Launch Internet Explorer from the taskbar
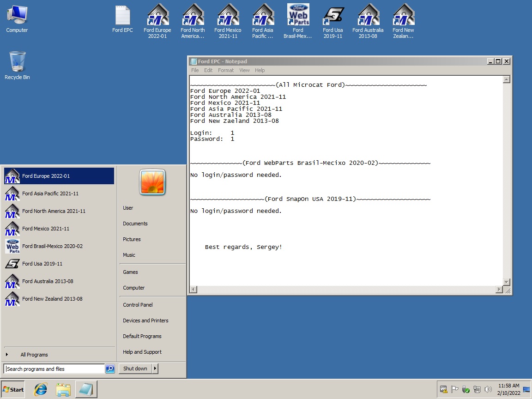Image resolution: width=532 pixels, height=399 pixels. [40, 389]
